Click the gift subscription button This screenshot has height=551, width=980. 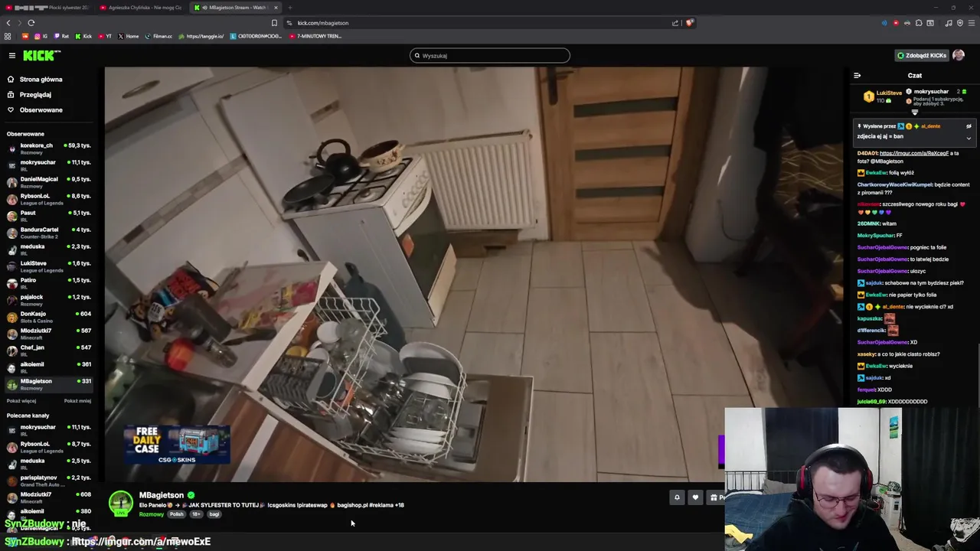[x=715, y=498]
